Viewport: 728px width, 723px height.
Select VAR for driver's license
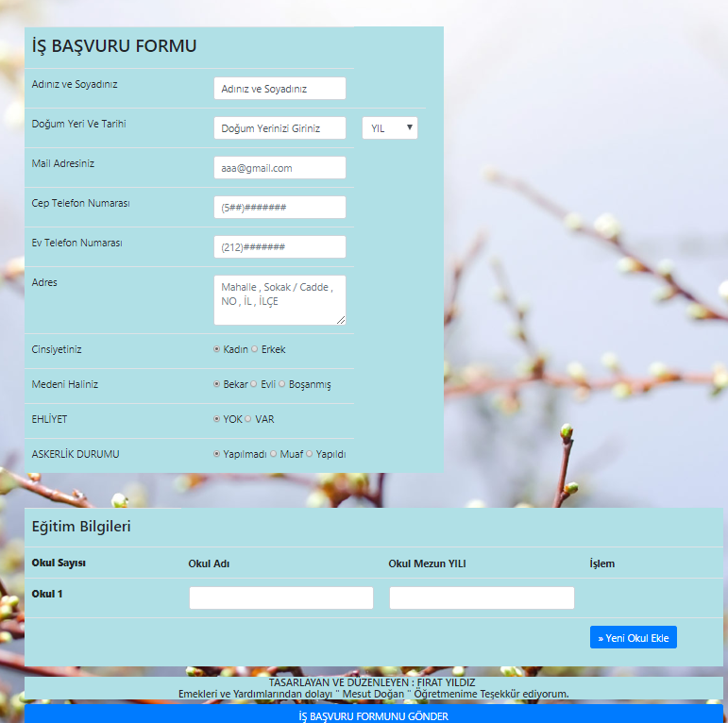[248, 418]
